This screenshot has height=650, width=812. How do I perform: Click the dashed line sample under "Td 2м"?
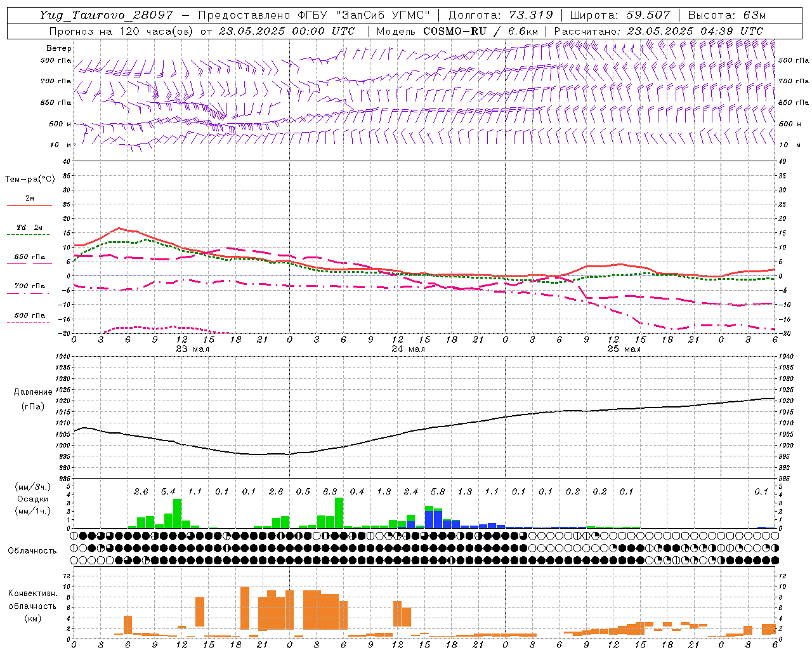(28, 235)
